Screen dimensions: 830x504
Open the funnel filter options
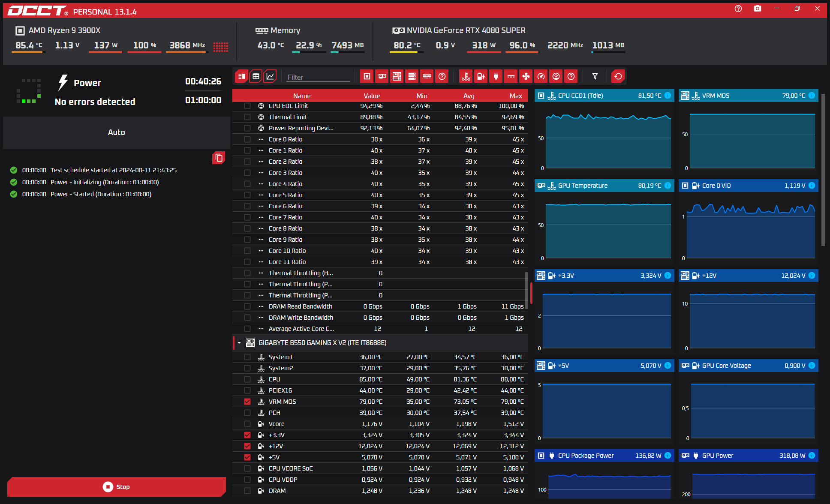[595, 76]
